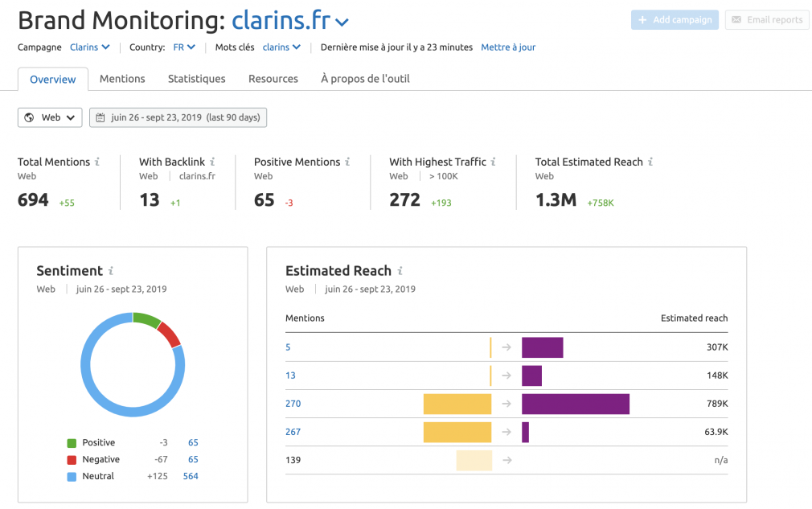Screen dimensions: 812x509
Task: Click the pale bar in 139 mentions row
Action: click(x=474, y=460)
